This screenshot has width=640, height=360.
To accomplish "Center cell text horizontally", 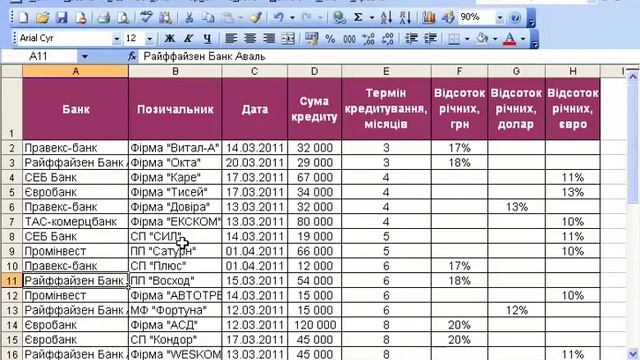I will coord(250,39).
